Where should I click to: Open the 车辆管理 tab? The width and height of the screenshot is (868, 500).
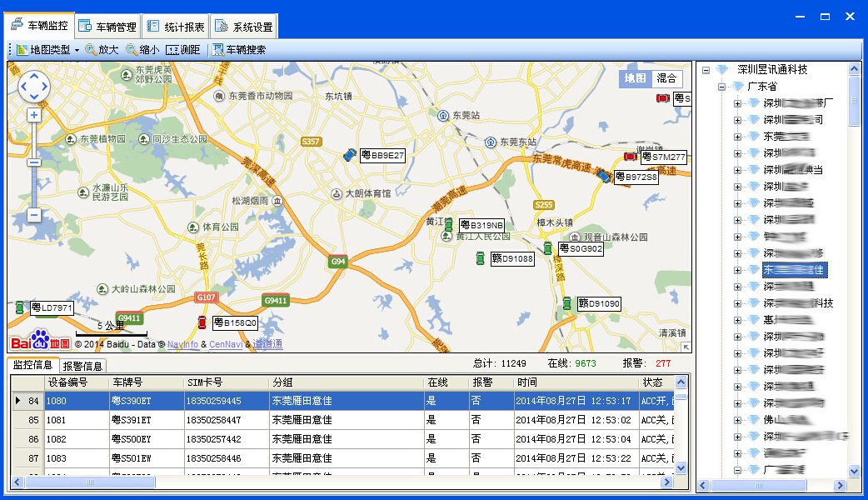107,27
